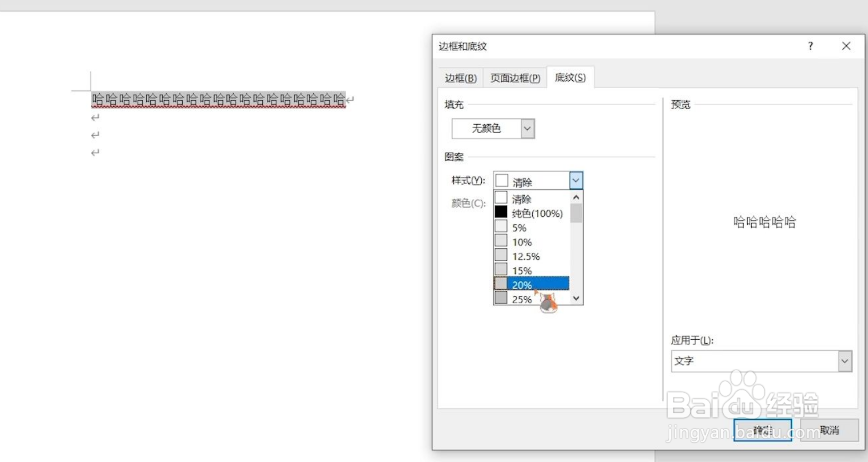Select the highlighted 20% pattern option

532,284
